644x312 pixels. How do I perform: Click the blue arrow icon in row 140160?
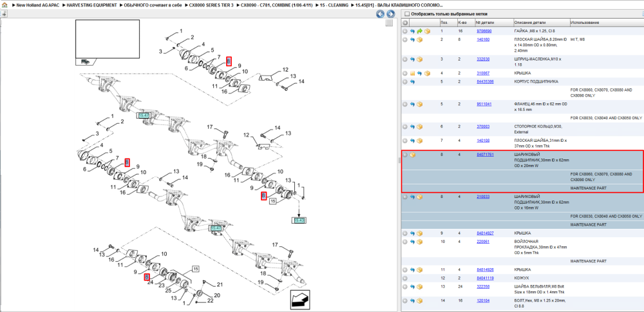click(x=412, y=40)
